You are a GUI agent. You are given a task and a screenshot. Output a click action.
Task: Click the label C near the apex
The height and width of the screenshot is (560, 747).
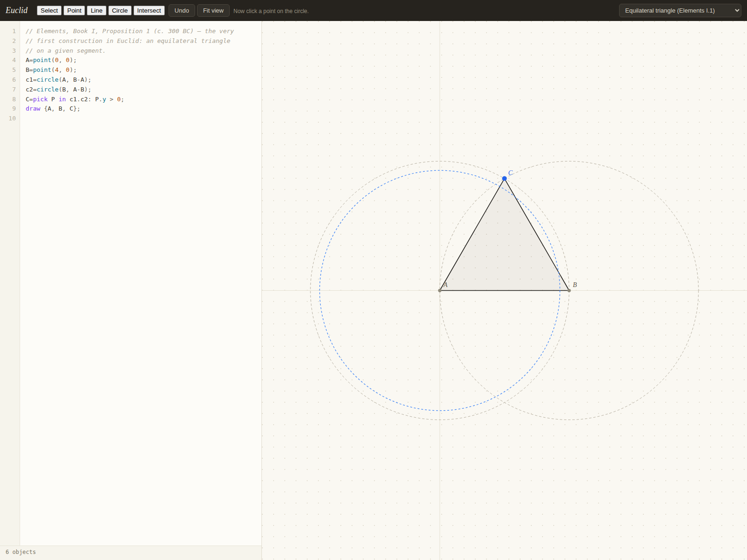510,173
